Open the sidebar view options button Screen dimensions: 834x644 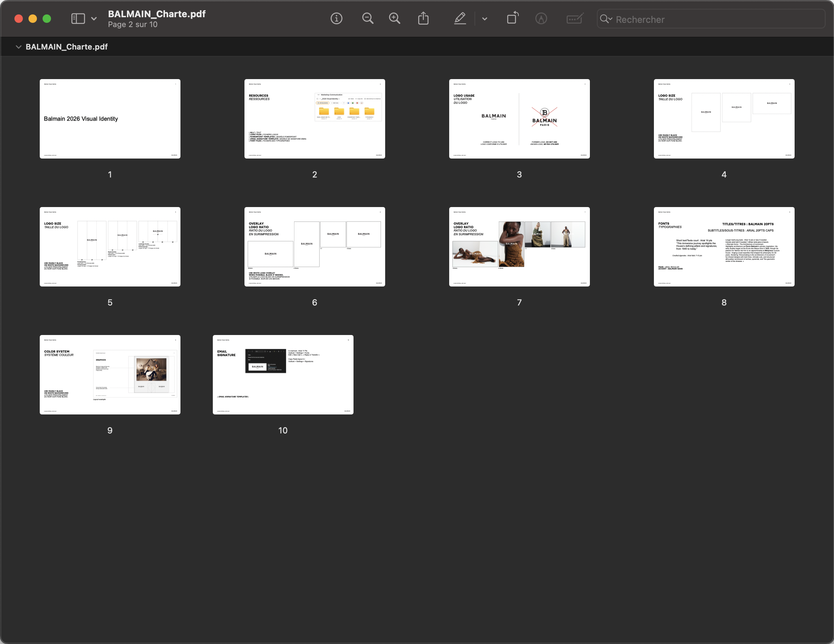(78, 19)
